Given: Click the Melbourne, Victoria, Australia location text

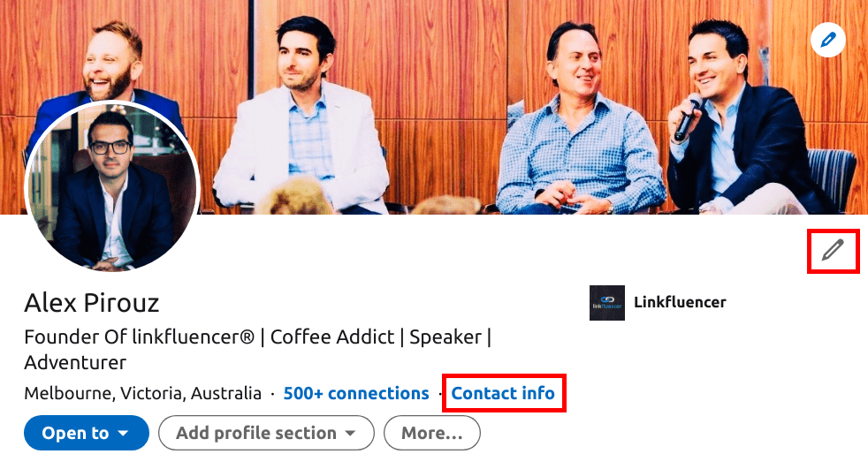Looking at the screenshot, I should tap(143, 393).
